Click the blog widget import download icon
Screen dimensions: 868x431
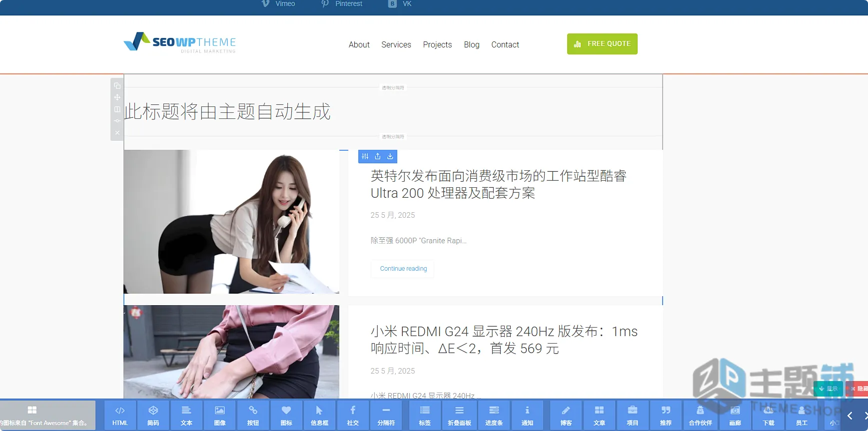(390, 156)
